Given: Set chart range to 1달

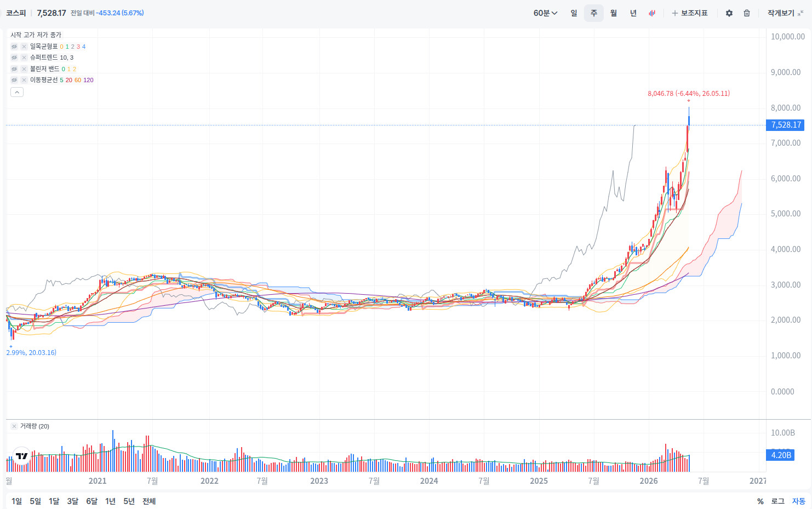Looking at the screenshot, I should click(54, 501).
